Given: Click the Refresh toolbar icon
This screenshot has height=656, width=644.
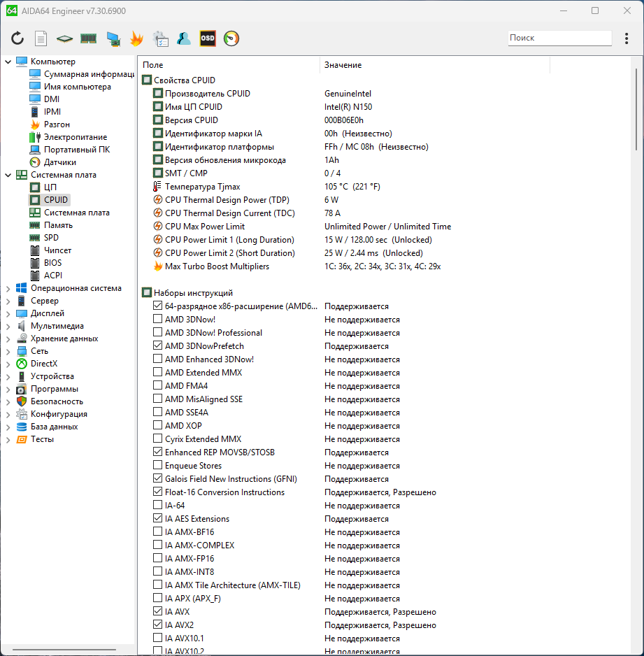Looking at the screenshot, I should click(17, 38).
